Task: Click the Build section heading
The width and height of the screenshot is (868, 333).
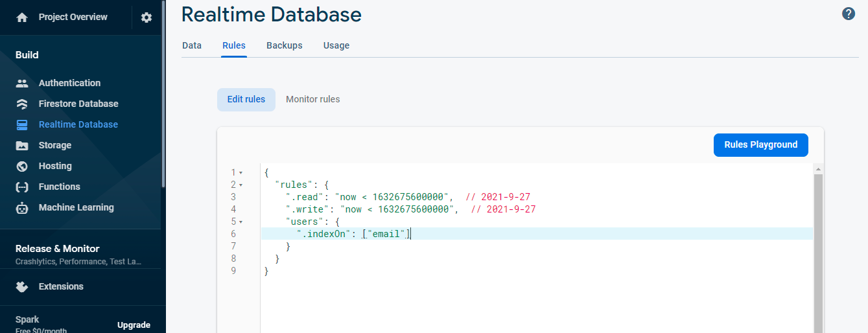Action: [x=27, y=55]
